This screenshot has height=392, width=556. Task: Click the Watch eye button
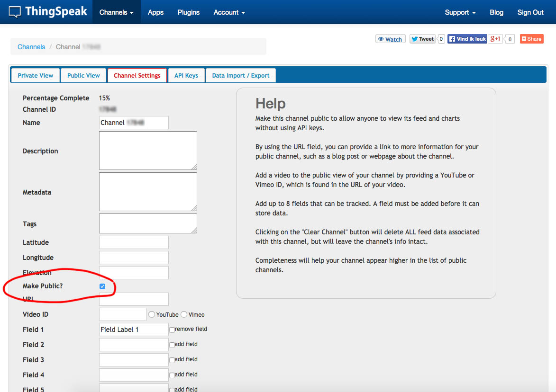pos(390,39)
